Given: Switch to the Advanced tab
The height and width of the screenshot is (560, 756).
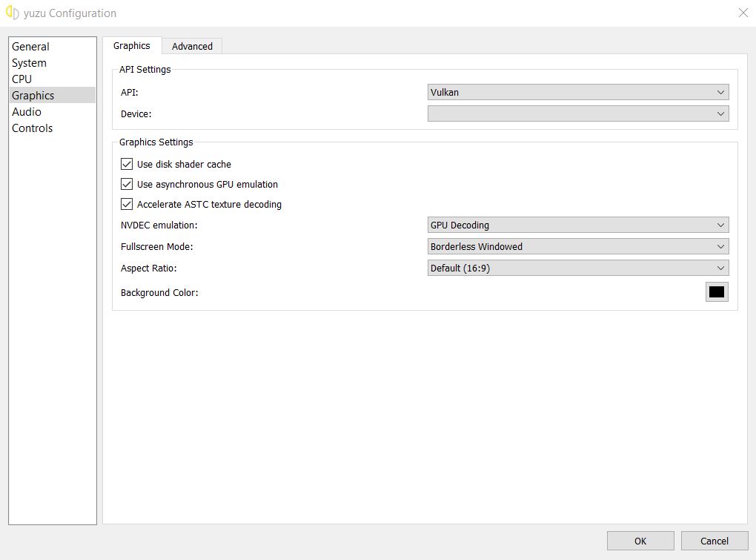Looking at the screenshot, I should coord(192,46).
